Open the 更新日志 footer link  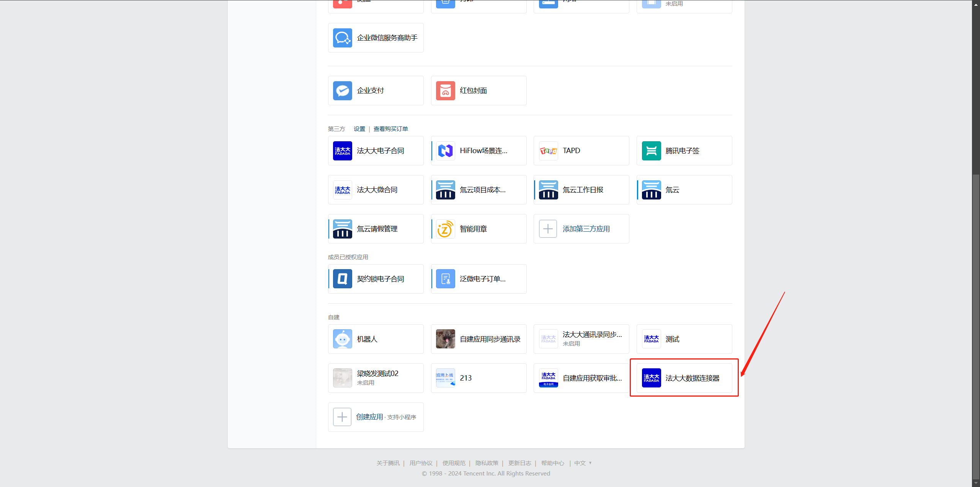519,463
